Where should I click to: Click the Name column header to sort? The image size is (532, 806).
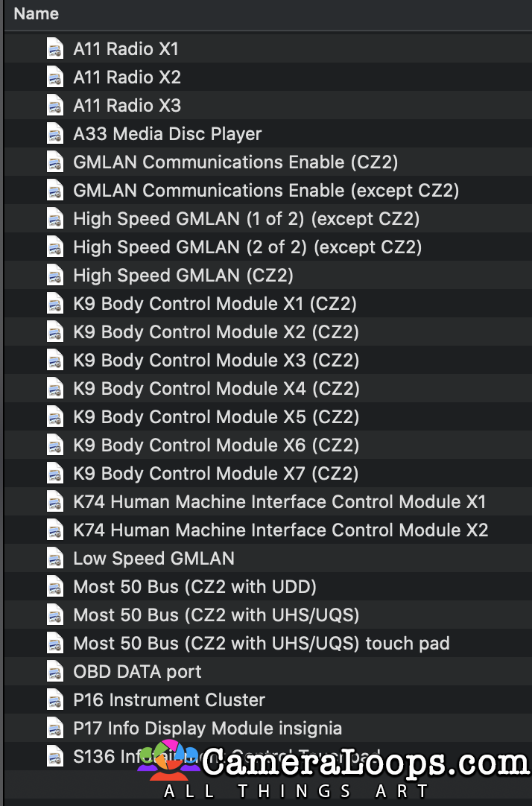tap(36, 13)
